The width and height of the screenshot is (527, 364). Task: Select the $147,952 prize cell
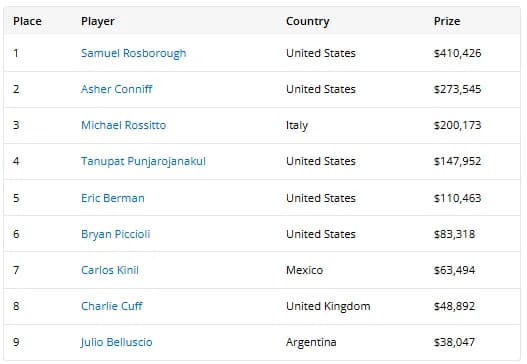(x=457, y=161)
